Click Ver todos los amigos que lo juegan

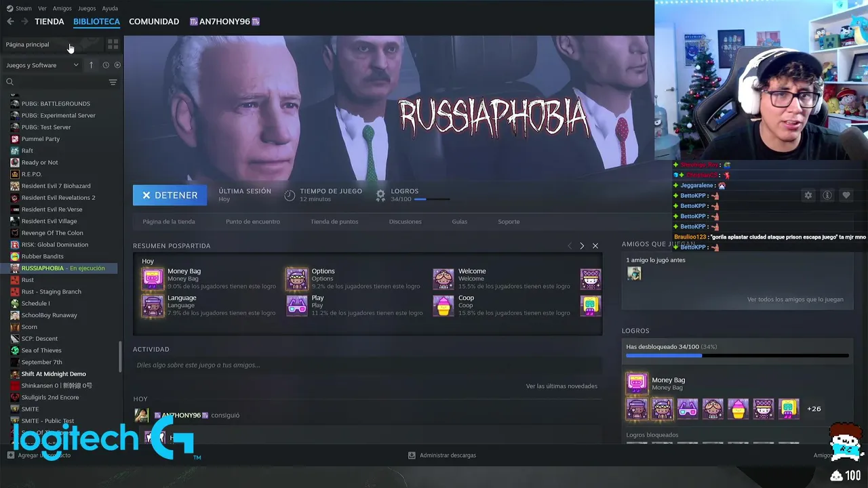pyautogui.click(x=795, y=300)
